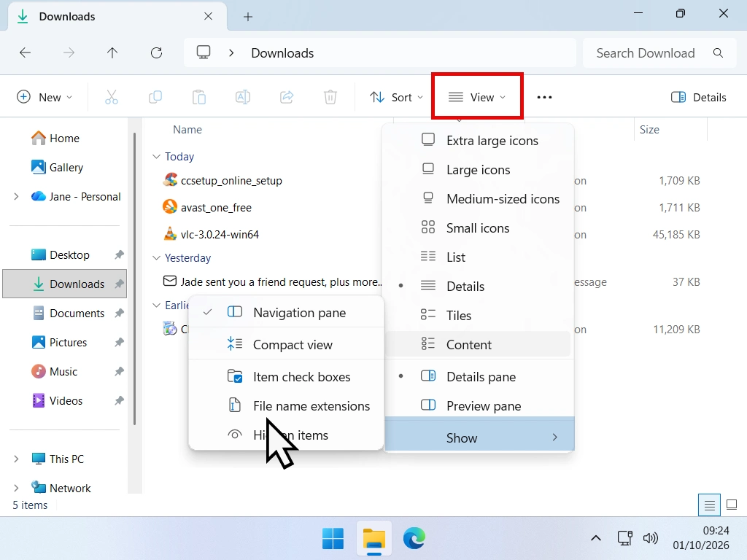
Task: Open the Windows Start menu
Action: tap(333, 539)
